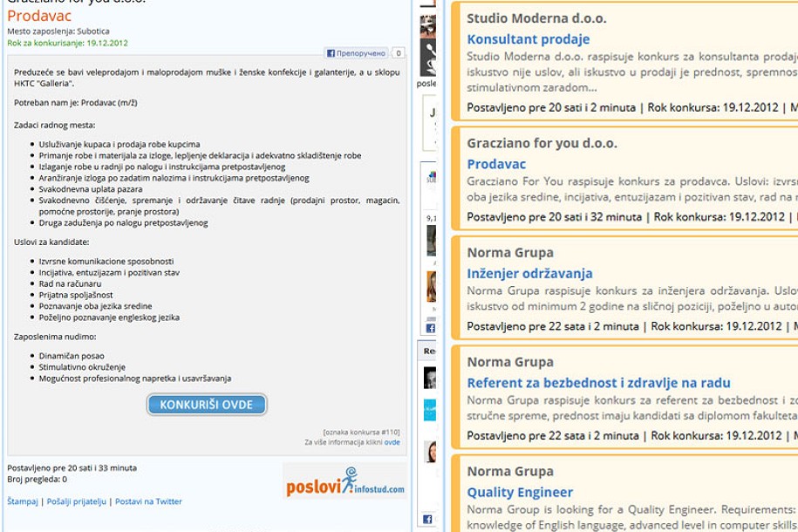Click 'Postavljeno pre 20 sati i 2 minuta'
798x532 pixels.
pos(551,108)
